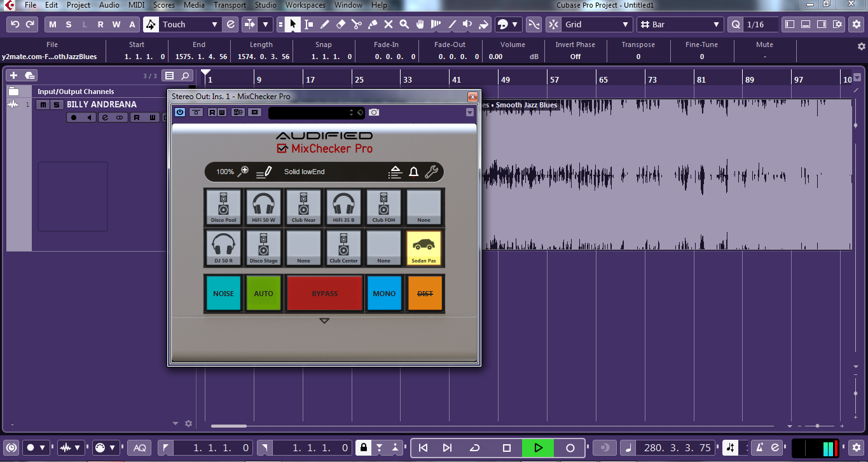The height and width of the screenshot is (462, 868).
Task: Toggle the red BYPASS button
Action: pyautogui.click(x=324, y=294)
